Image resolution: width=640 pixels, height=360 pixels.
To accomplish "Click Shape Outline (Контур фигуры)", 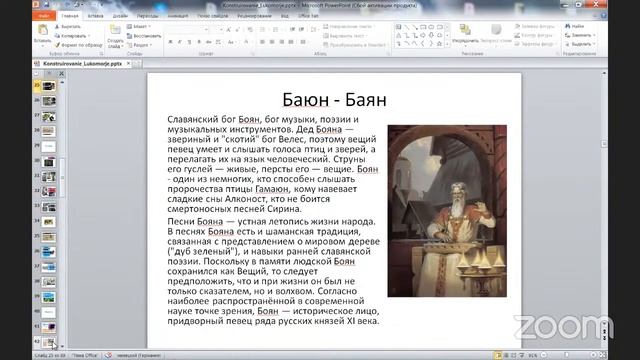I will click(534, 36).
